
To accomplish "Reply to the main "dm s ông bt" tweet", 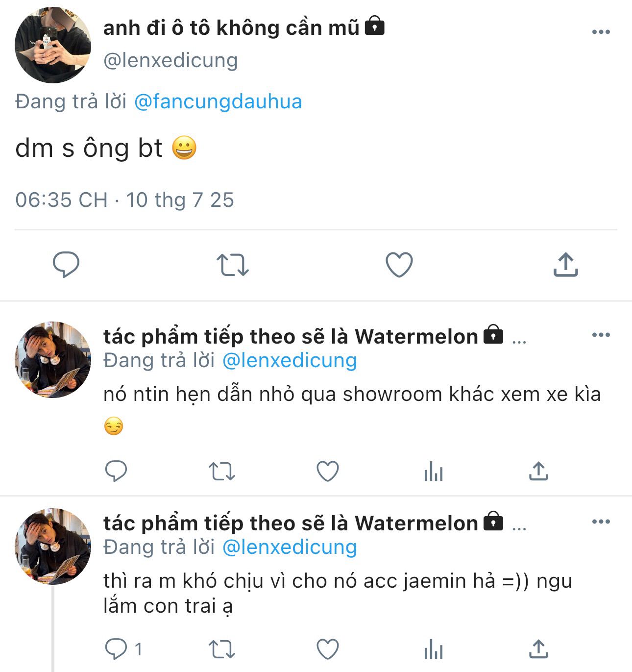I will pos(66,265).
